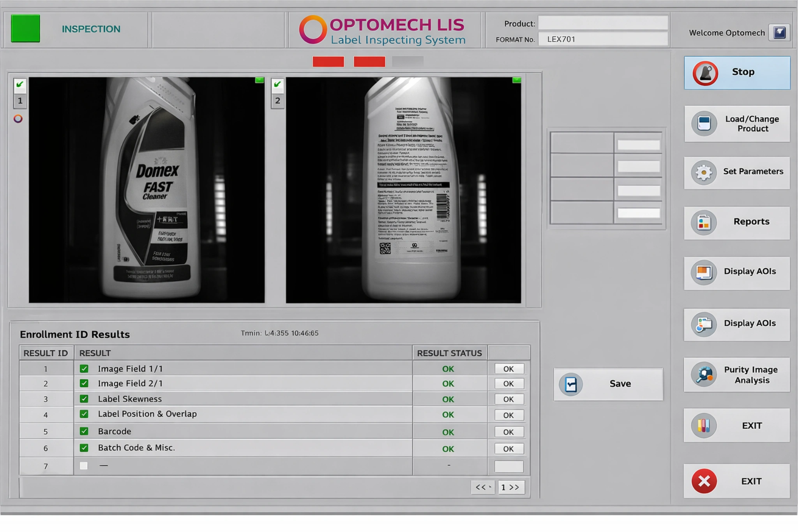The height and width of the screenshot is (532, 798).
Task: Click the Enrollment ID Results heading
Action: 75,334
